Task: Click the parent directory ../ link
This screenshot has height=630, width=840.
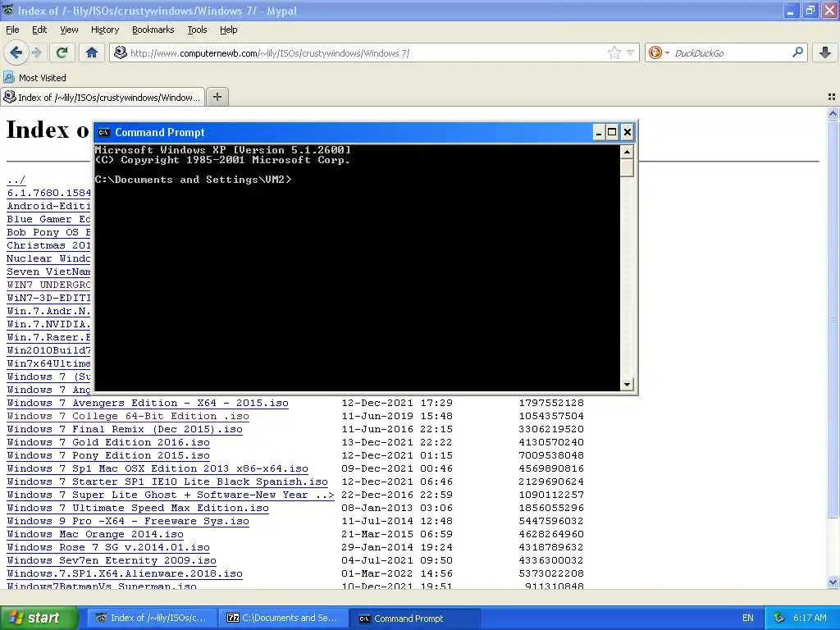Action: click(x=16, y=180)
